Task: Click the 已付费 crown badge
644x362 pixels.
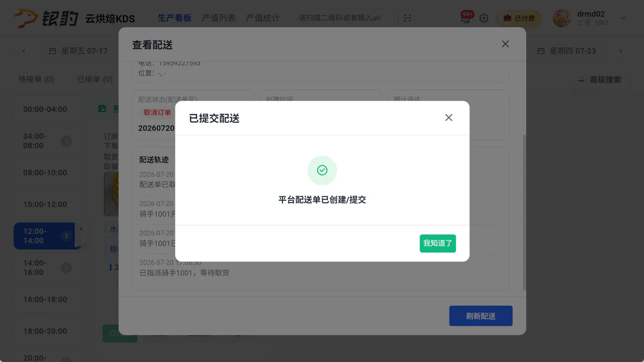Action: click(x=519, y=18)
